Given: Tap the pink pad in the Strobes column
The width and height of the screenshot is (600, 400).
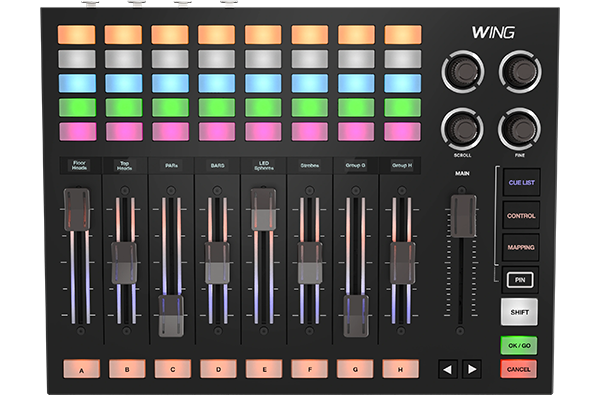Looking at the screenshot, I should pos(310,131).
